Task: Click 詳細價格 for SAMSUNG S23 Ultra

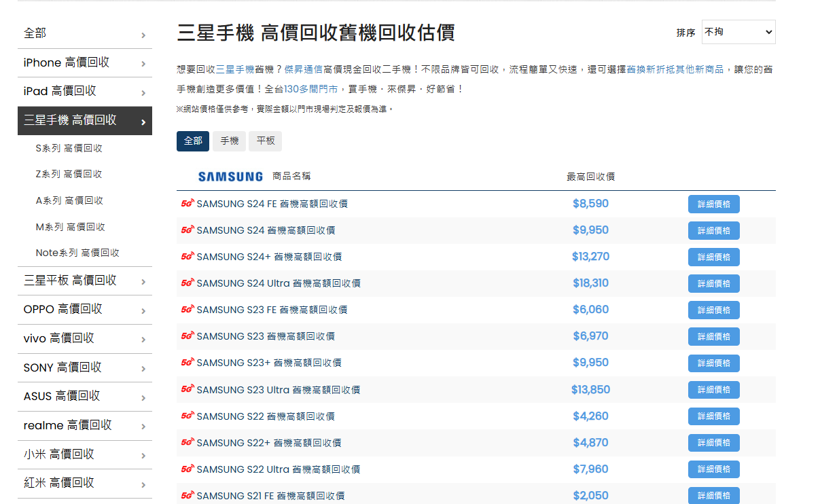Action: point(713,389)
